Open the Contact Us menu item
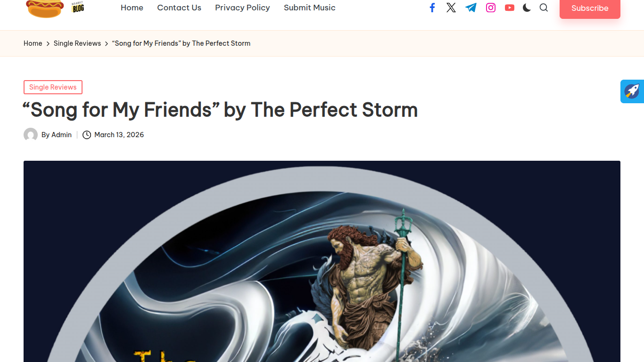Image resolution: width=644 pixels, height=362 pixels. (179, 8)
